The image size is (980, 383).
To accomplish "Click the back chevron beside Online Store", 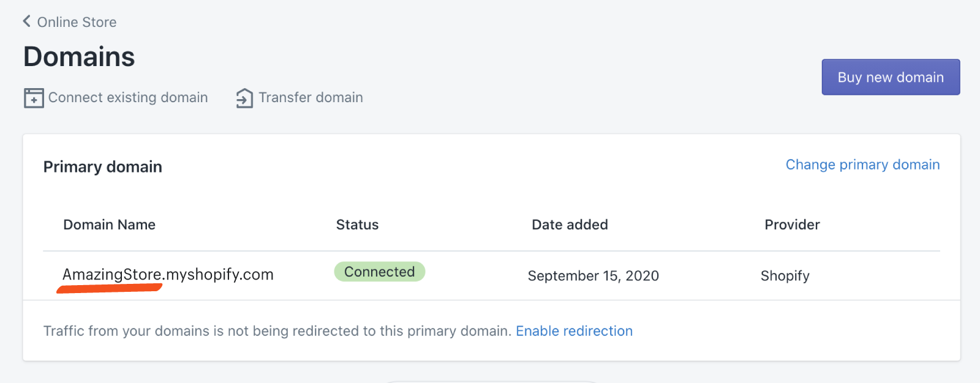I will click(26, 21).
